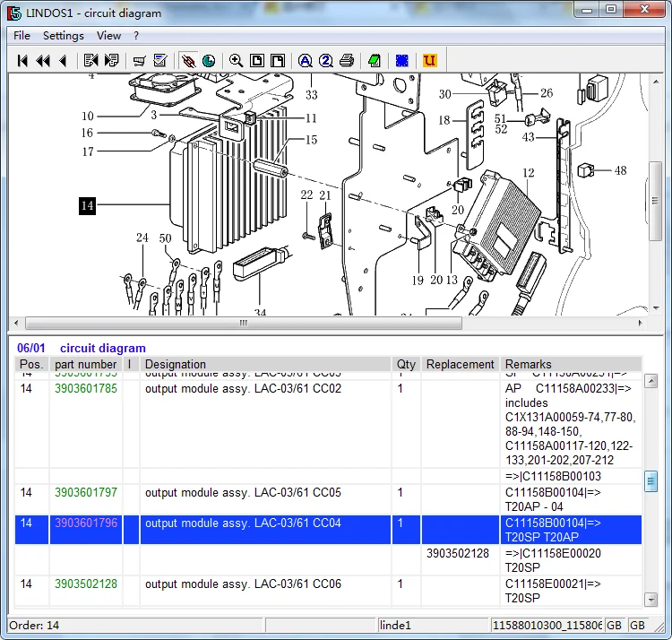Image resolution: width=672 pixels, height=640 pixels.
Task: Click replacement number 3903502128
Action: click(x=458, y=553)
